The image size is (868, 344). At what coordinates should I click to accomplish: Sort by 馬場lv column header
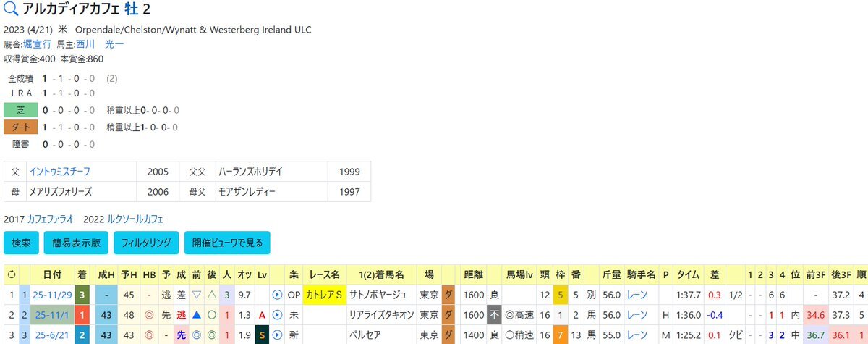[519, 275]
